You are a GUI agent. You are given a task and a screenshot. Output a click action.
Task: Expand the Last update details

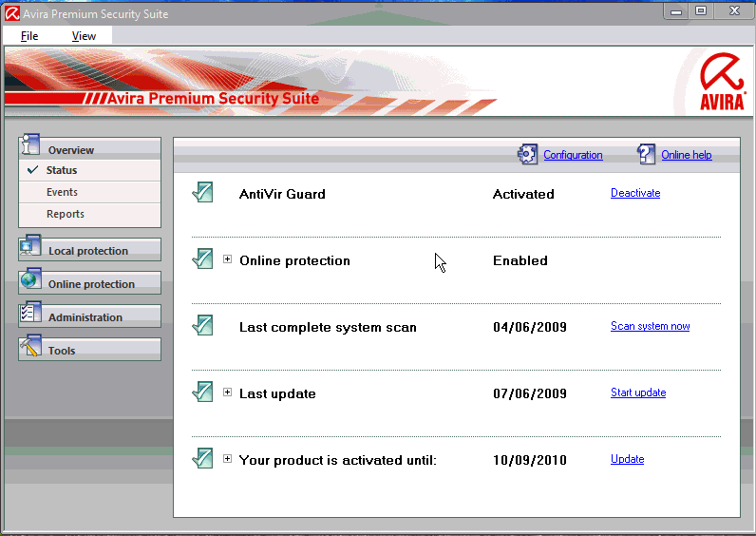point(228,392)
